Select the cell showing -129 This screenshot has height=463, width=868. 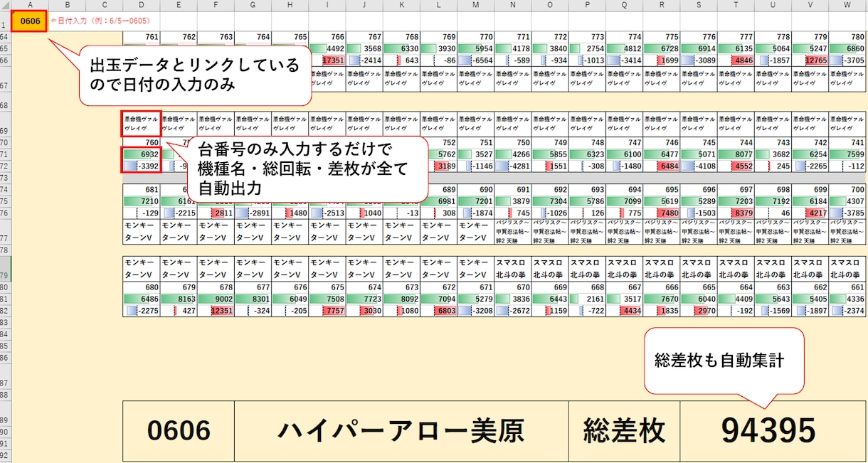pyautogui.click(x=142, y=213)
